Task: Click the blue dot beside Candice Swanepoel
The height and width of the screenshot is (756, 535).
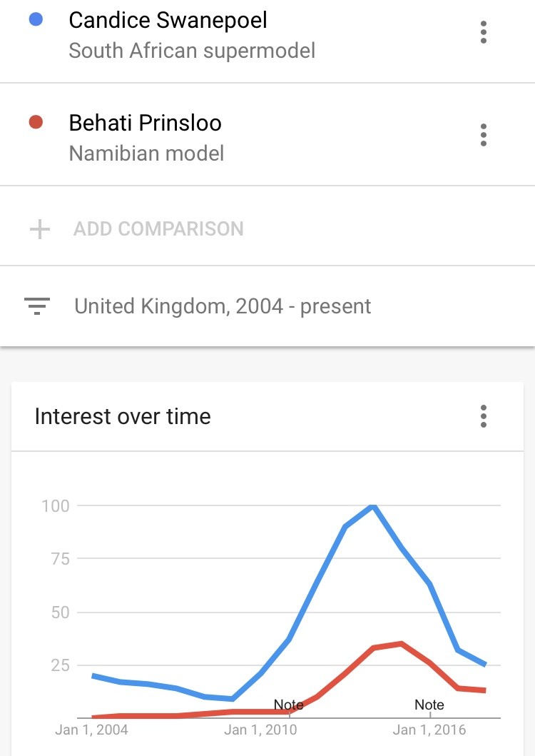Action: point(36,20)
